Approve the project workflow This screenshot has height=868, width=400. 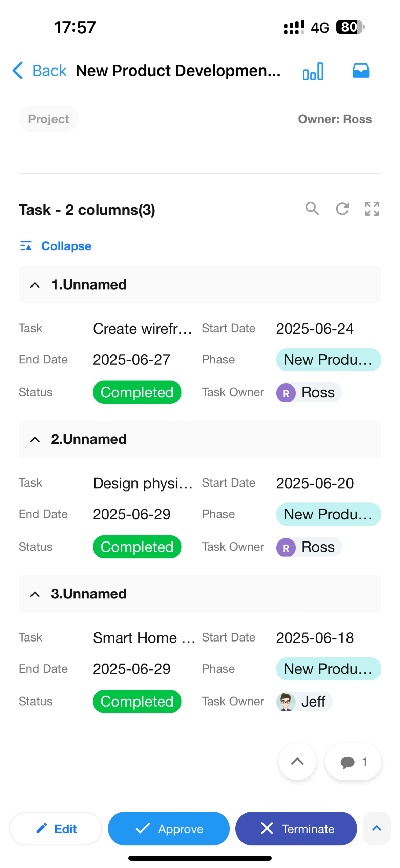[x=169, y=828]
